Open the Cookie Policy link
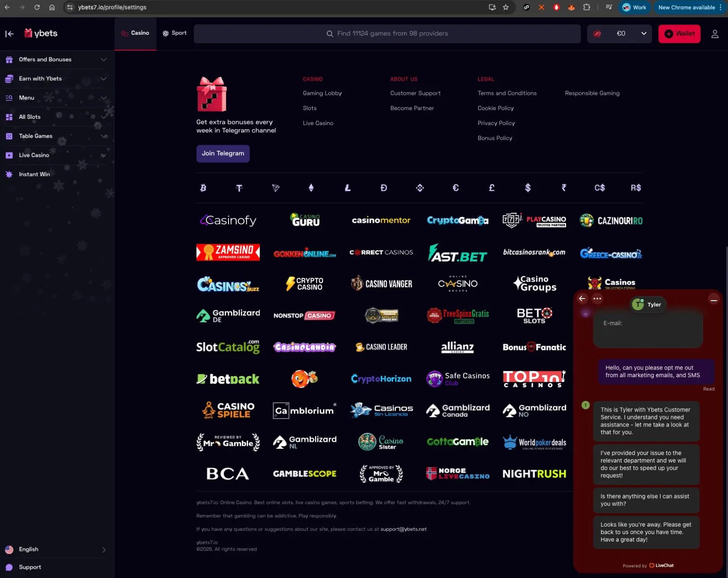728x578 pixels. 496,108
